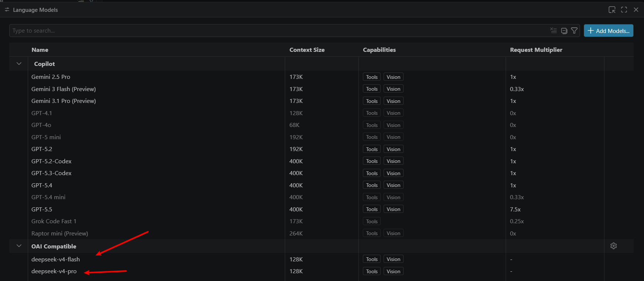Click the Request Multiplier column header
644x281 pixels.
point(536,50)
